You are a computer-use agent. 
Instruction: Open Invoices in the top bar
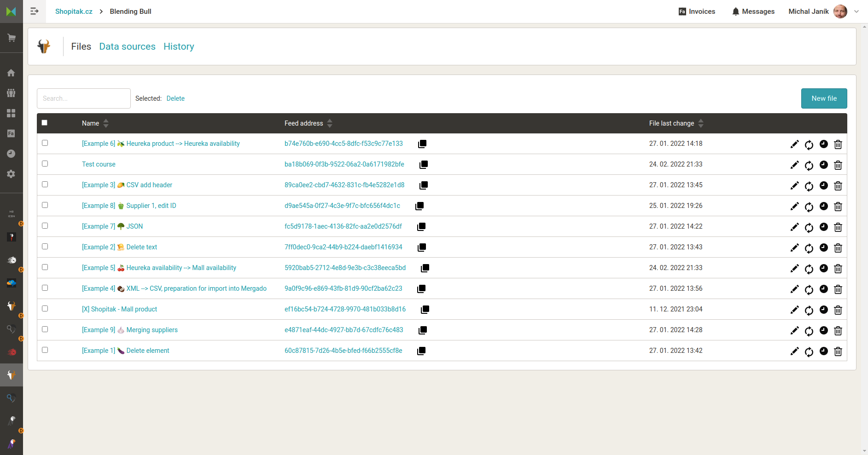click(x=697, y=12)
